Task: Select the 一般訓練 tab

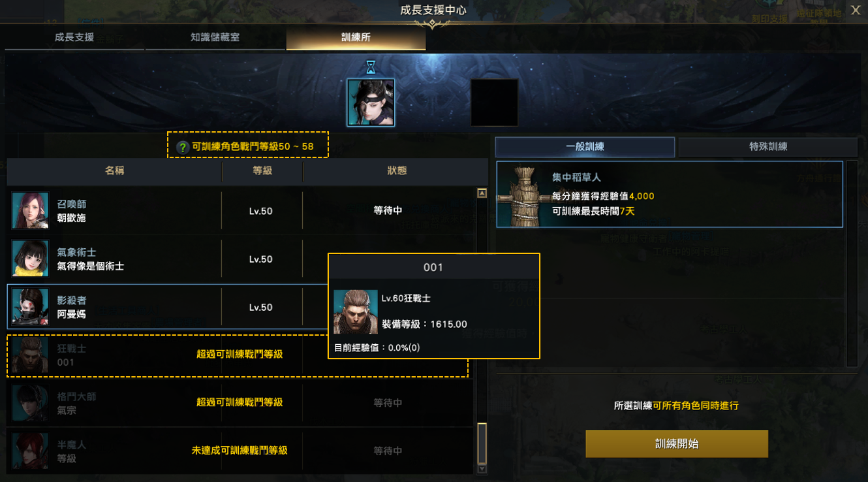Action: point(585,147)
